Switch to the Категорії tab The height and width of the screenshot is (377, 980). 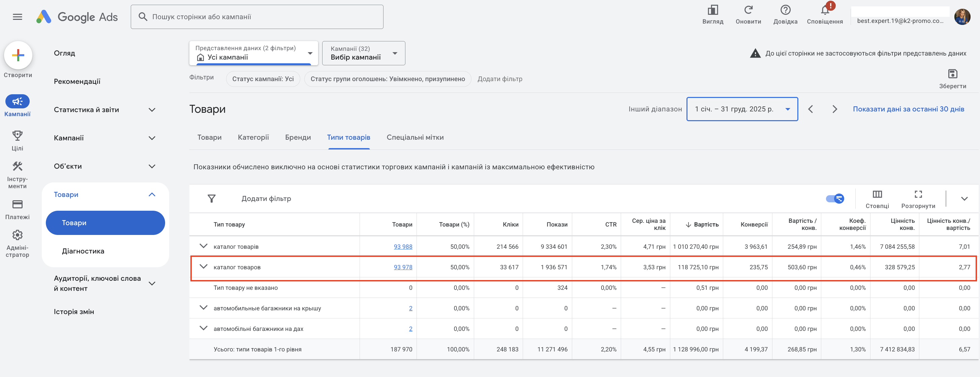(253, 137)
